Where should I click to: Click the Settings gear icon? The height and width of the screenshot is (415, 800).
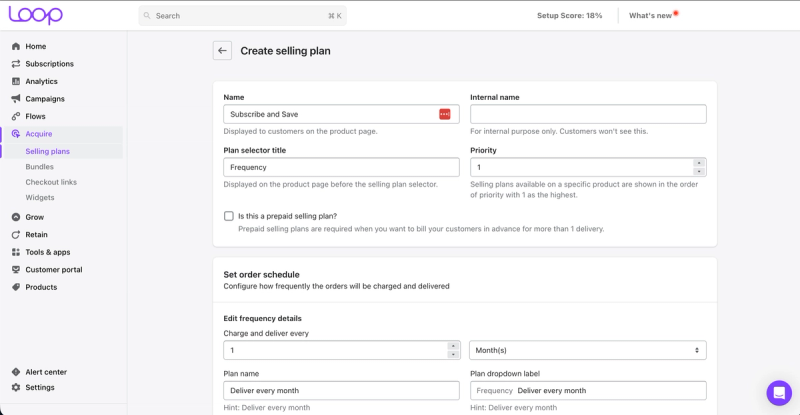16,387
